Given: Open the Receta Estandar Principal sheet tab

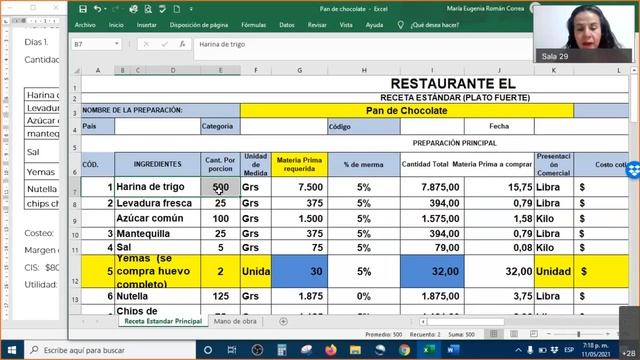Looking at the screenshot, I should (163, 321).
